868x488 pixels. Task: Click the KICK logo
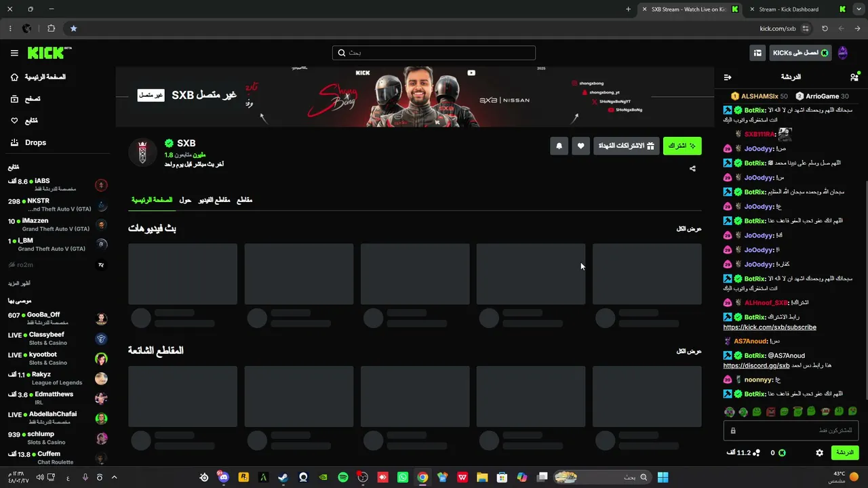49,53
